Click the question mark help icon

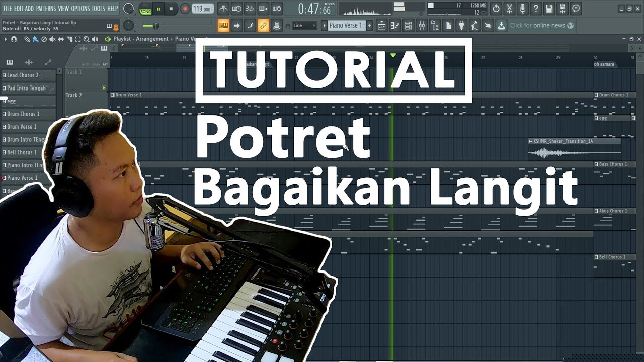click(x=536, y=9)
